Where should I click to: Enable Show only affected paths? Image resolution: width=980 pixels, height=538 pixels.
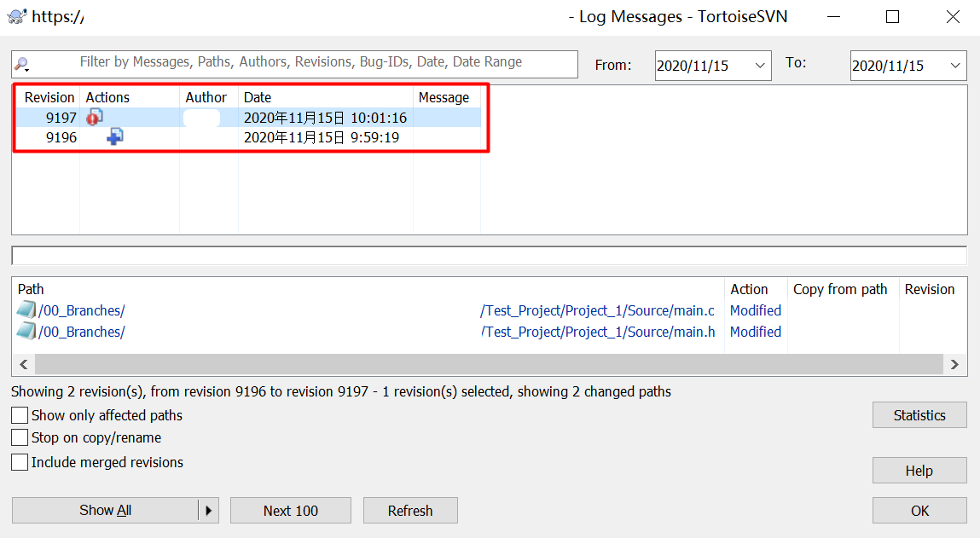(x=19, y=415)
